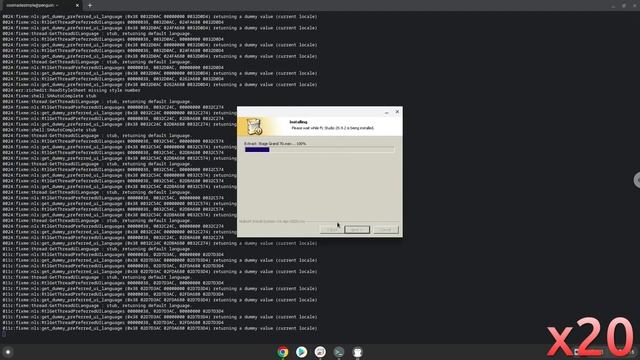Click the installation progress bar
Viewport: 640px width, 360px height.
tap(320, 150)
